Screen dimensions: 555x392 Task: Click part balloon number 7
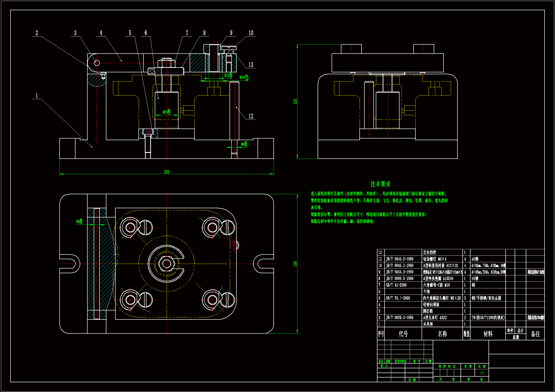tap(187, 33)
